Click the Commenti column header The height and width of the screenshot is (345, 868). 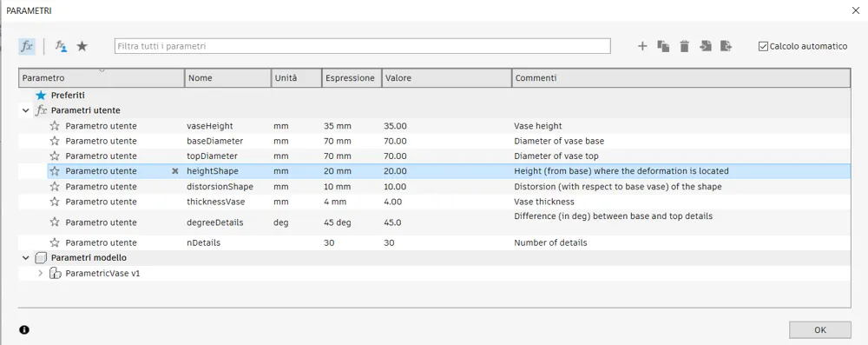(681, 78)
